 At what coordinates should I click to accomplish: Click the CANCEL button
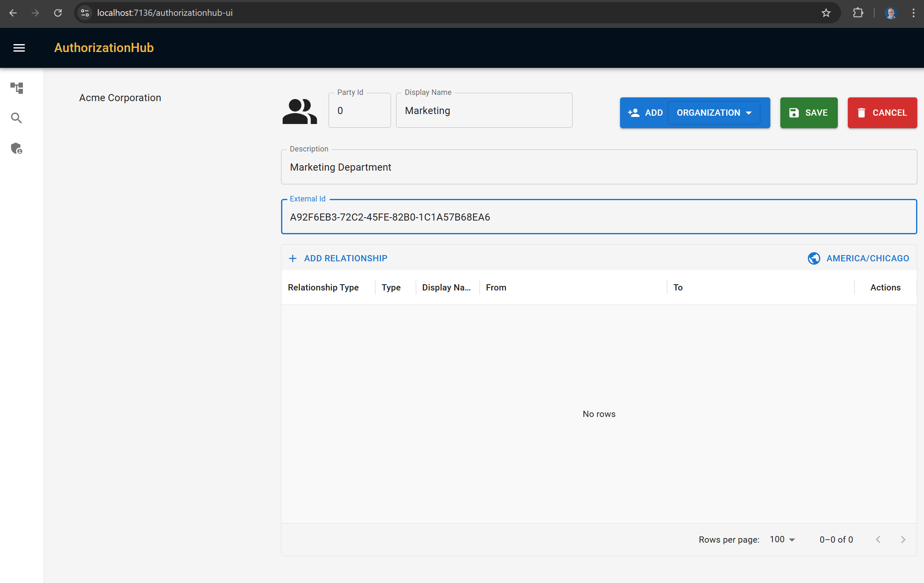pos(882,113)
